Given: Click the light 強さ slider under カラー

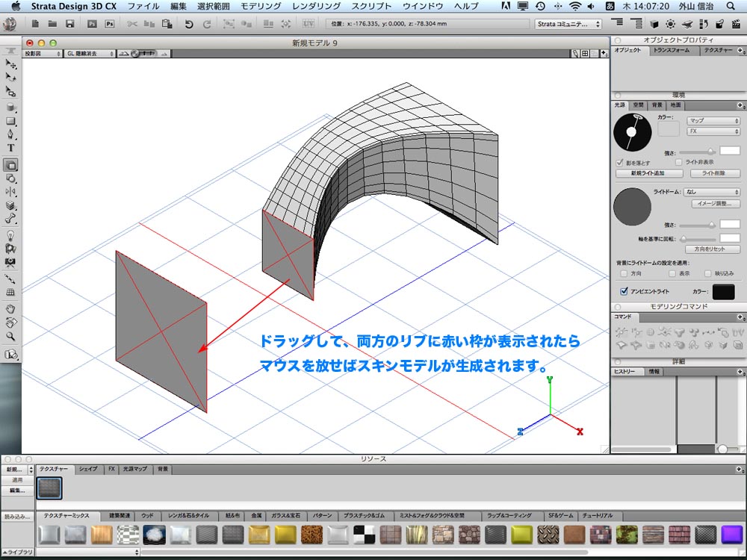Looking at the screenshot, I should click(697, 152).
